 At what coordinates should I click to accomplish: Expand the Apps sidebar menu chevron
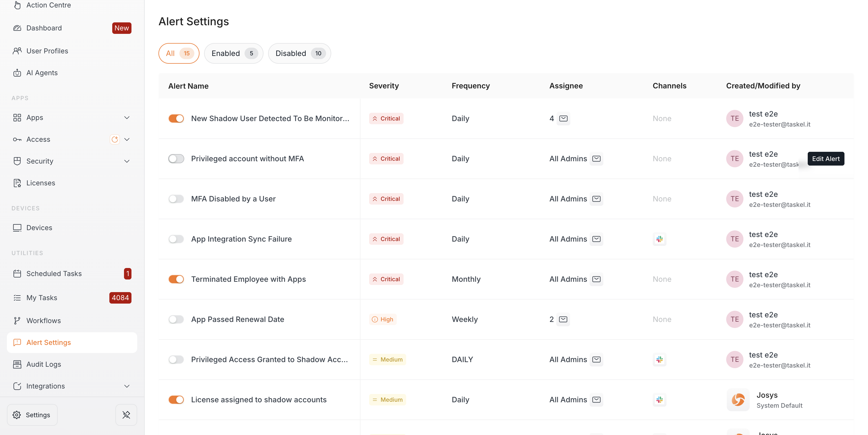coord(127,118)
